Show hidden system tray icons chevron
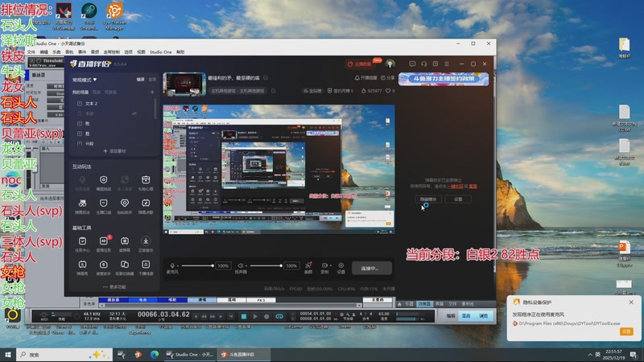 590,354
